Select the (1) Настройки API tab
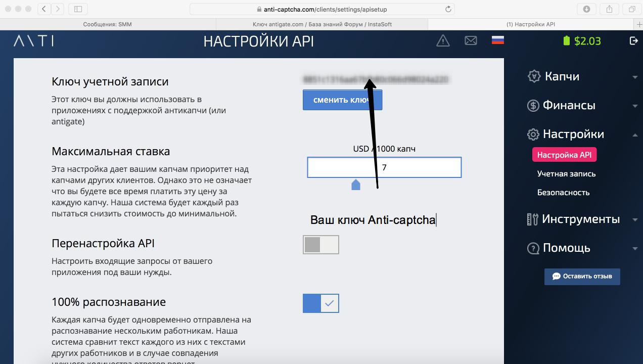 pyautogui.click(x=531, y=24)
